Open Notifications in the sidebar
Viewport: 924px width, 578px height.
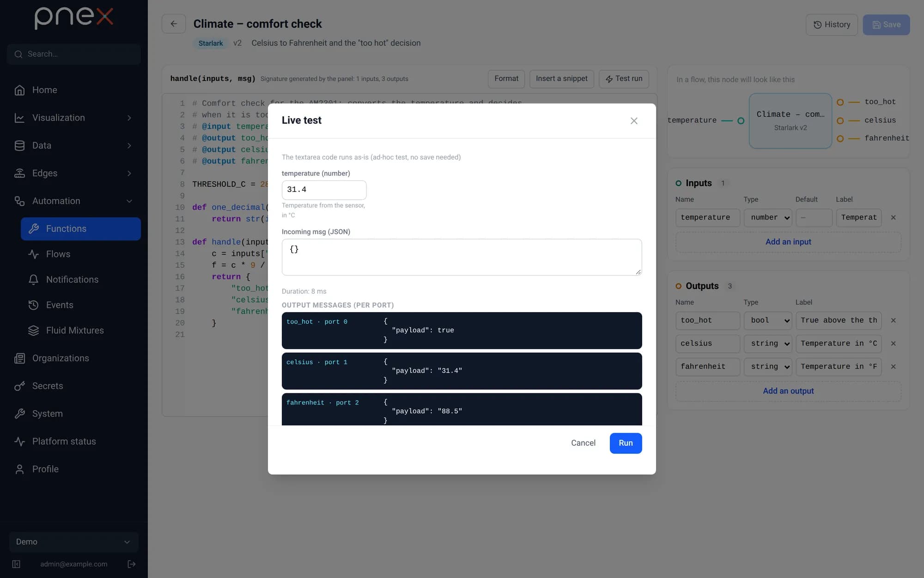pyautogui.click(x=81, y=279)
